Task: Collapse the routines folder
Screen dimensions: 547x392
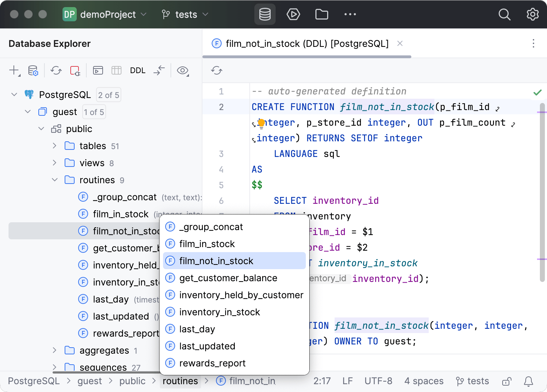Action: pyautogui.click(x=54, y=180)
